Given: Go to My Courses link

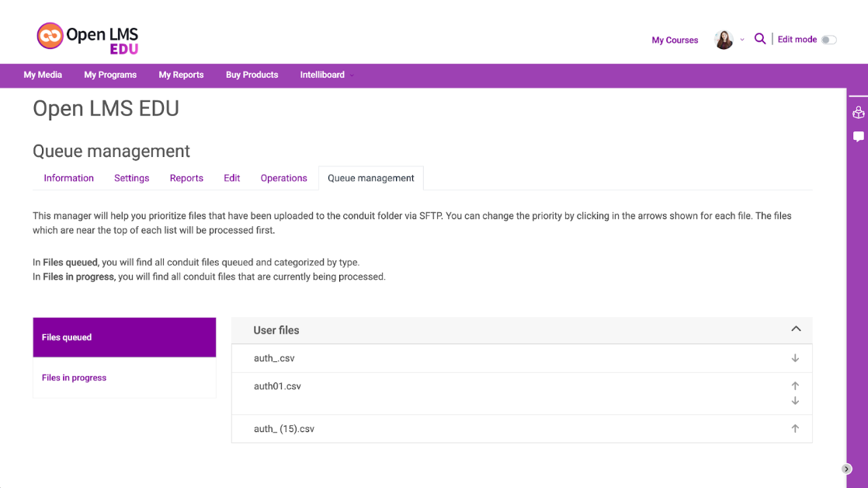Looking at the screenshot, I should pyautogui.click(x=675, y=40).
